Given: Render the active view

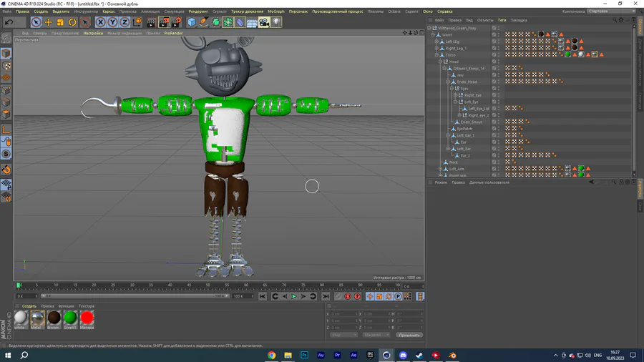Looking at the screenshot, I should (152, 22).
